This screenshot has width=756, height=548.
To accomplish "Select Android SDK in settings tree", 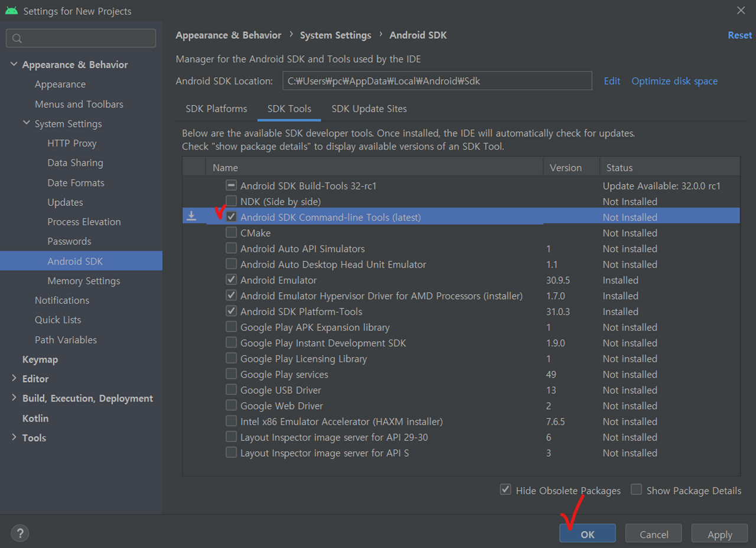I will [x=81, y=261].
